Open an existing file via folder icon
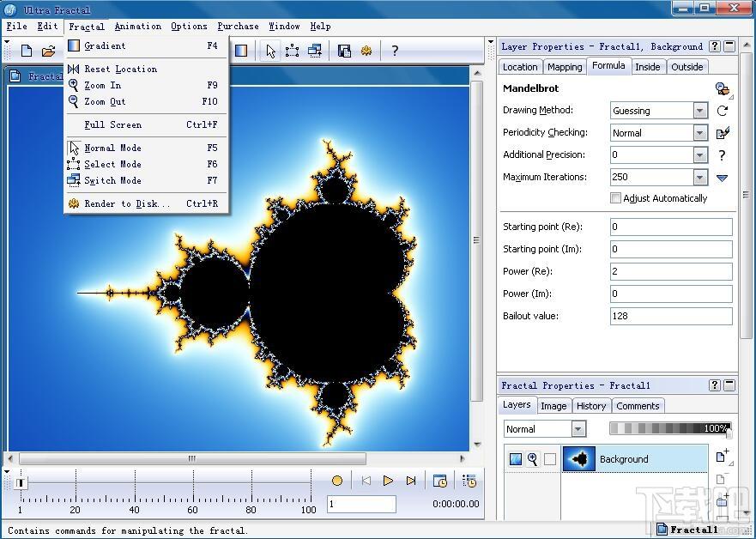Viewport: 756px width, 539px height. tap(48, 51)
